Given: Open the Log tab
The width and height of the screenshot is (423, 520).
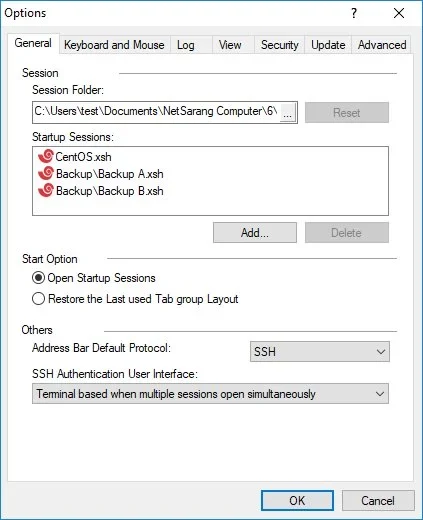Looking at the screenshot, I should coord(186,45).
